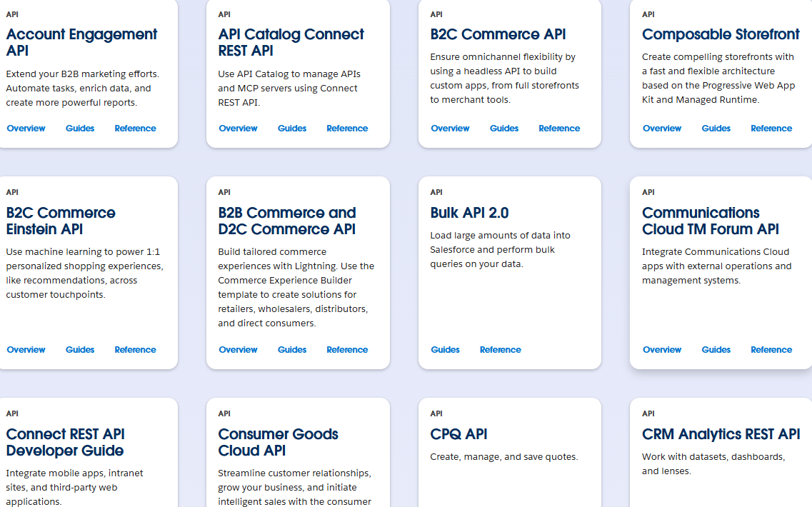Open Composable Storefront Guides link
Image resolution: width=812 pixels, height=507 pixels.
click(716, 129)
